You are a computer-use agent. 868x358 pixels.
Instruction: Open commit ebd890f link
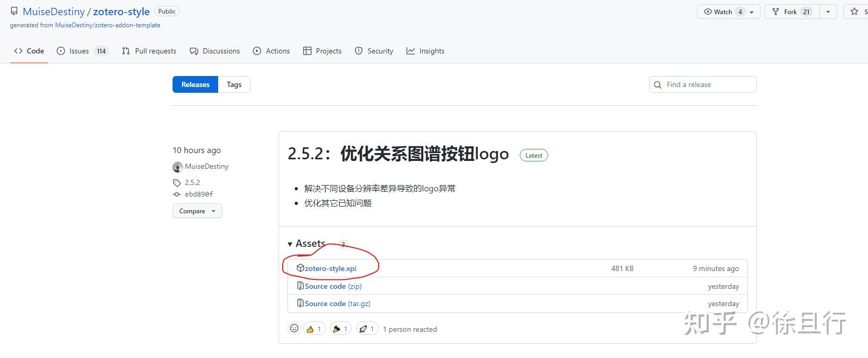point(199,194)
